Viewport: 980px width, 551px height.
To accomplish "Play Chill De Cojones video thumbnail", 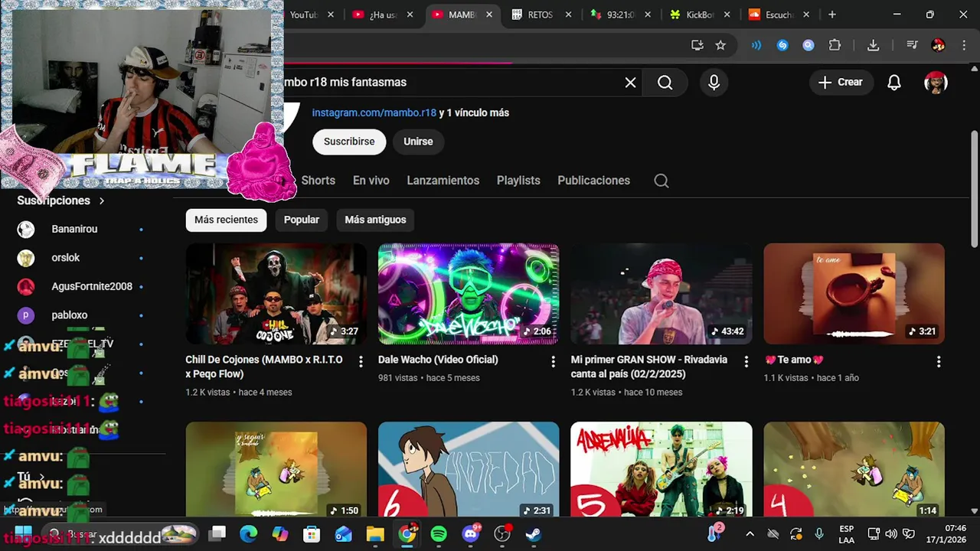I will [276, 294].
